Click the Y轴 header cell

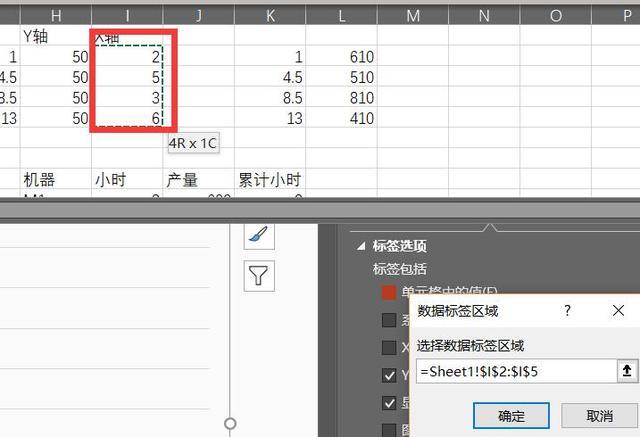tap(56, 36)
